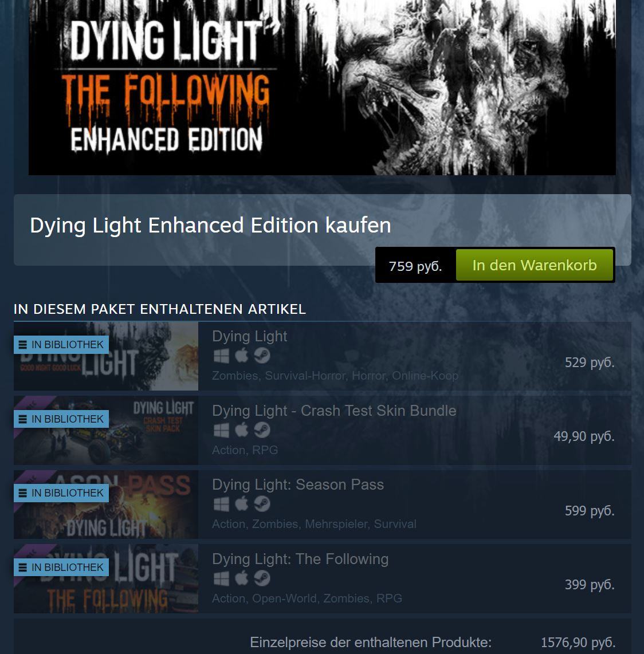Click the In Bibliothek badge on Season Pass
Image resolution: width=644 pixels, height=654 pixels.
(x=61, y=493)
